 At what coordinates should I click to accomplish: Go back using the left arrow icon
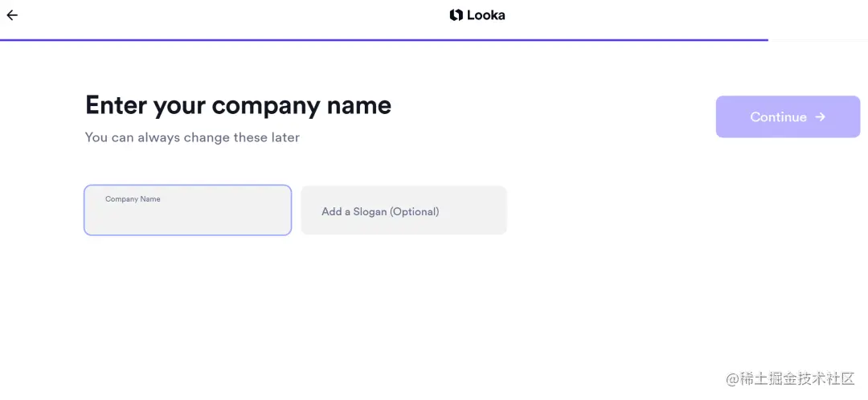(12, 15)
